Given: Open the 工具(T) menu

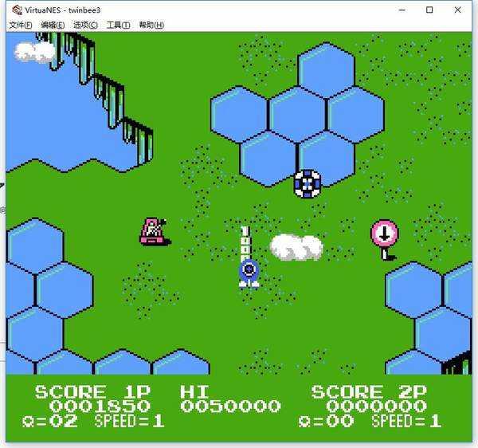Looking at the screenshot, I should [x=118, y=25].
